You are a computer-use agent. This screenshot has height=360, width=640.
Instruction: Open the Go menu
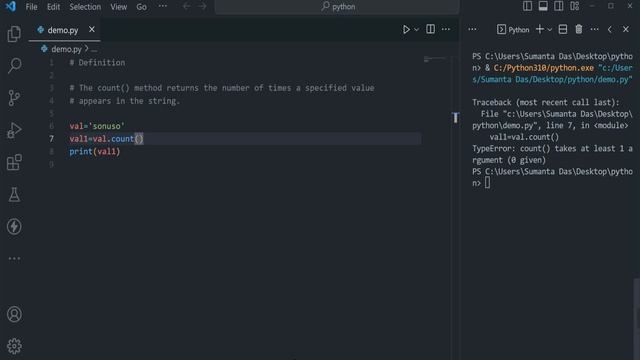(x=141, y=7)
